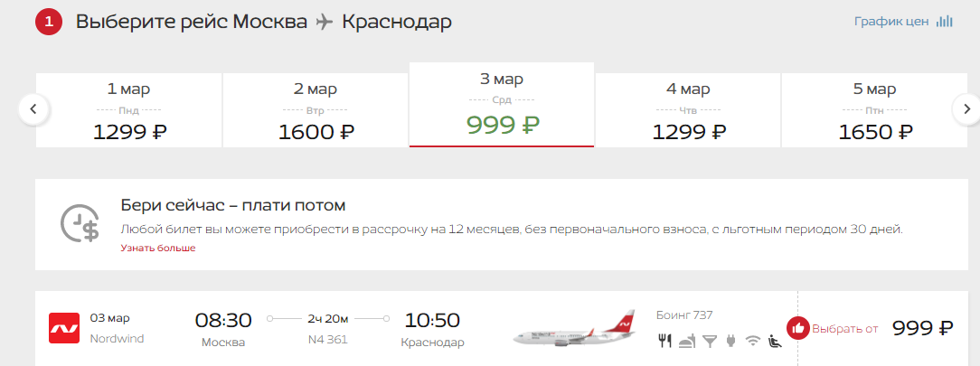Open the Узнать больше link
This screenshot has height=366, width=980.
coord(158,248)
